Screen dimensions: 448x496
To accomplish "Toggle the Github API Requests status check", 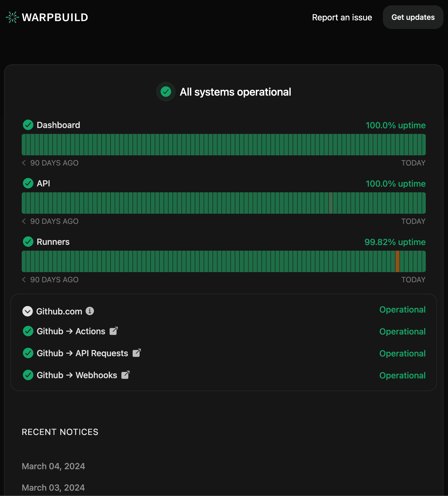I will click(x=28, y=353).
